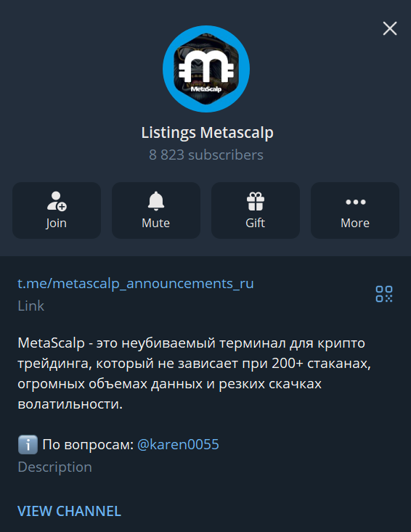
Task: Show the channel QR code
Action: [384, 294]
